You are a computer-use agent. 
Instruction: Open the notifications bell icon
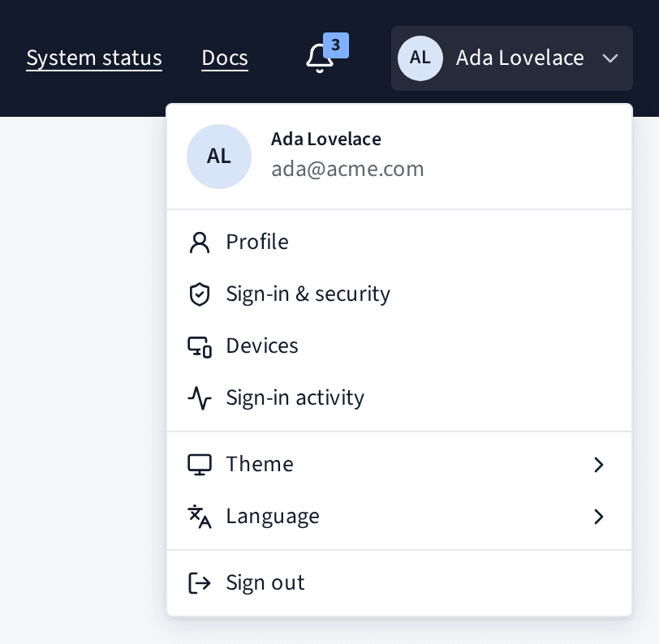pos(320,58)
